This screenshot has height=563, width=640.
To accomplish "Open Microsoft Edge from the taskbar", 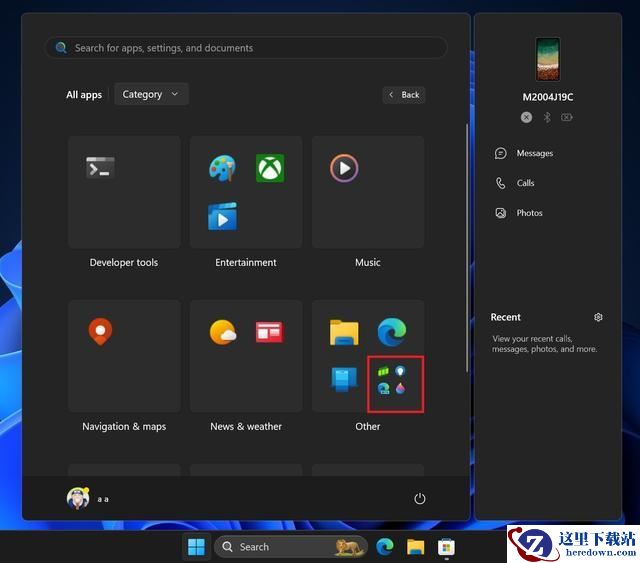I will (384, 547).
